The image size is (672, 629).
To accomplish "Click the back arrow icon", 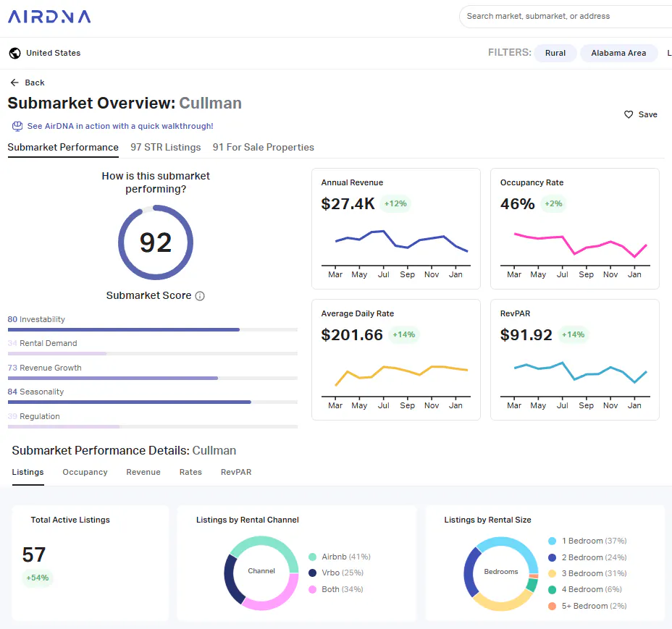I will (x=14, y=83).
